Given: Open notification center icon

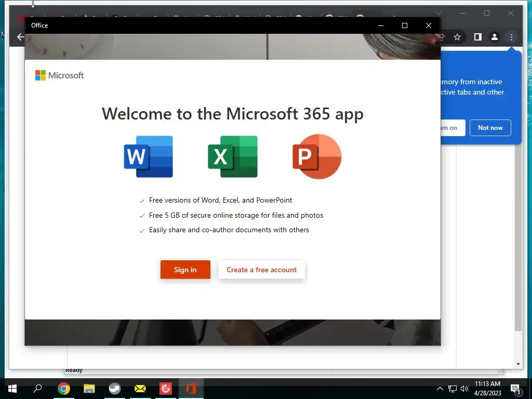Looking at the screenshot, I should click(515, 389).
